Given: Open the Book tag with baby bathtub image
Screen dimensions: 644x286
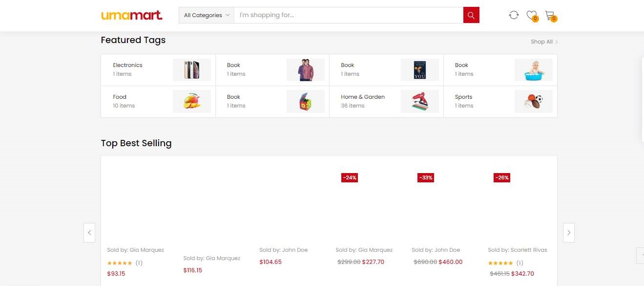Looking at the screenshot, I should coord(500,70).
